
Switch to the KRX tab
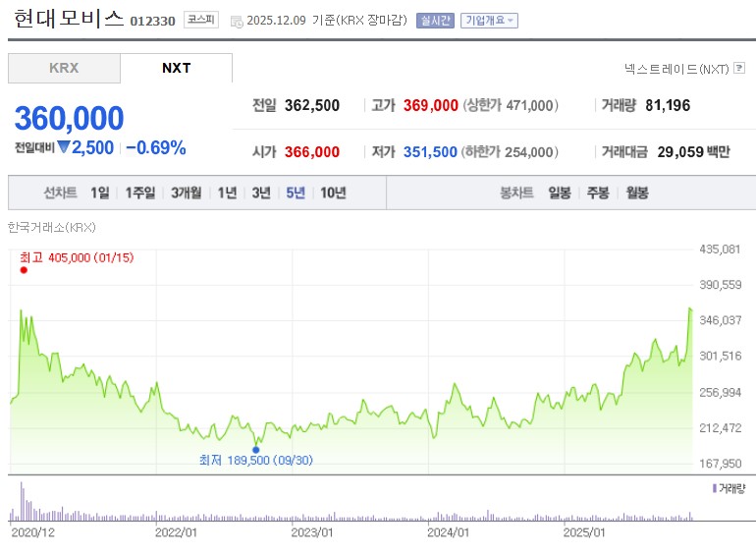tap(64, 68)
